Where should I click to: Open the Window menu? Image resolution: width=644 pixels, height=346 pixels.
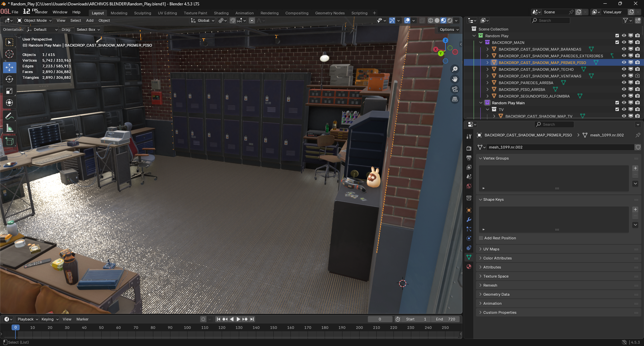point(60,12)
